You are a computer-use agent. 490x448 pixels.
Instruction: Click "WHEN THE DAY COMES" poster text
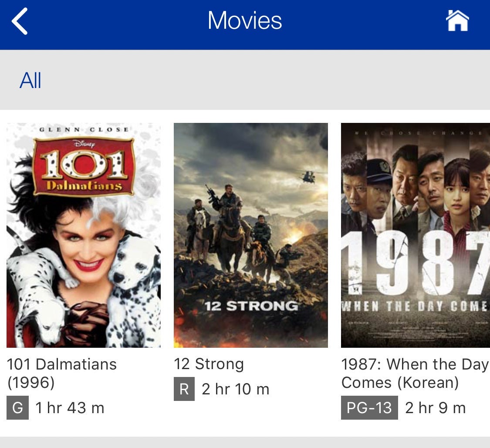point(415,306)
